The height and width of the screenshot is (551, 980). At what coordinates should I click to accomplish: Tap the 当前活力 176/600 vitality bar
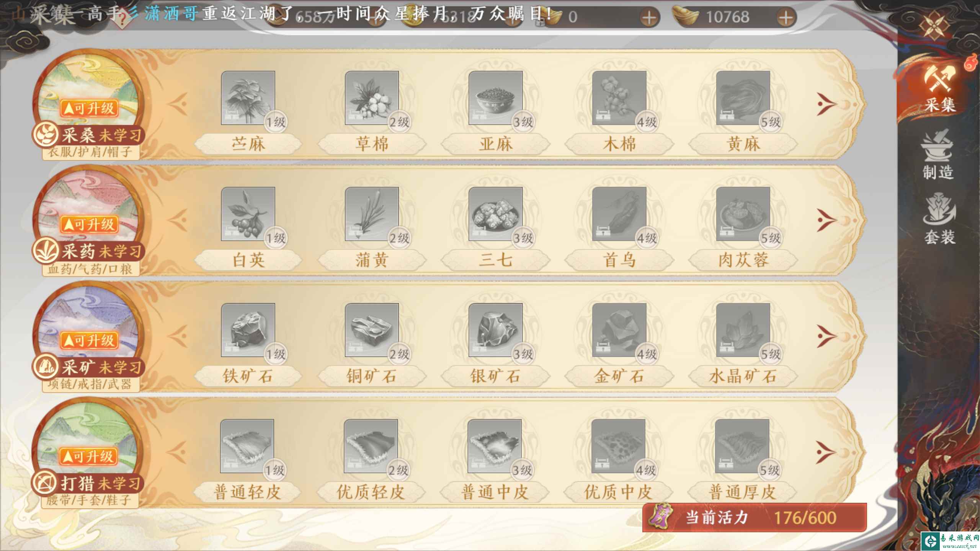click(x=755, y=517)
